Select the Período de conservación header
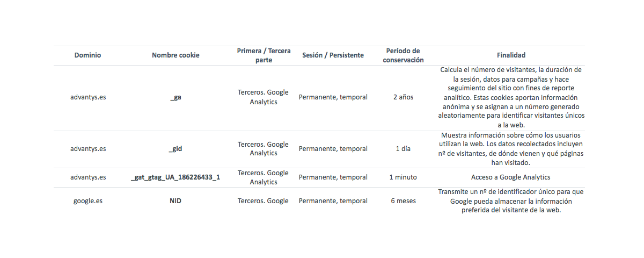The width and height of the screenshot is (644, 258). click(x=403, y=55)
